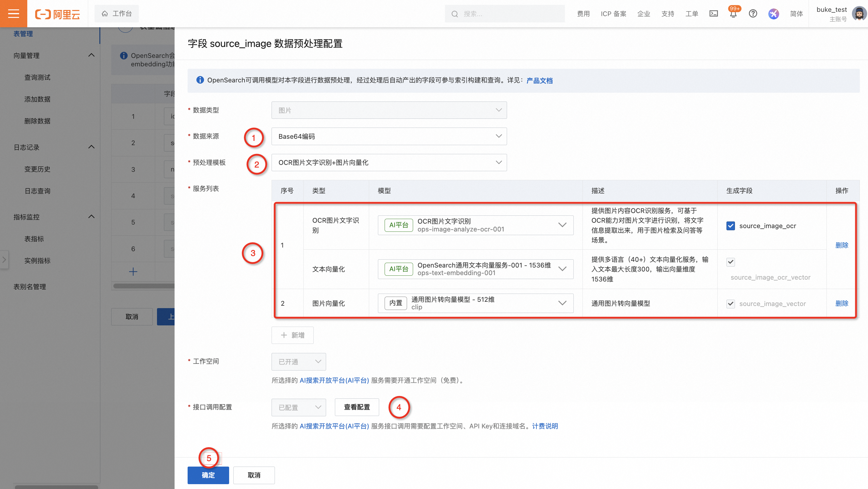Open the Cloud Shell terminal icon
Image resolution: width=868 pixels, height=489 pixels.
tap(713, 13)
